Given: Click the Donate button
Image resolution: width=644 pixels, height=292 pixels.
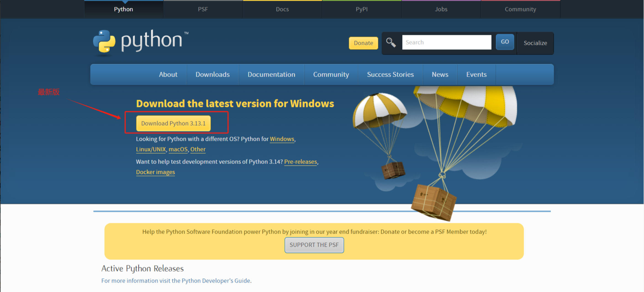Looking at the screenshot, I should tap(363, 43).
